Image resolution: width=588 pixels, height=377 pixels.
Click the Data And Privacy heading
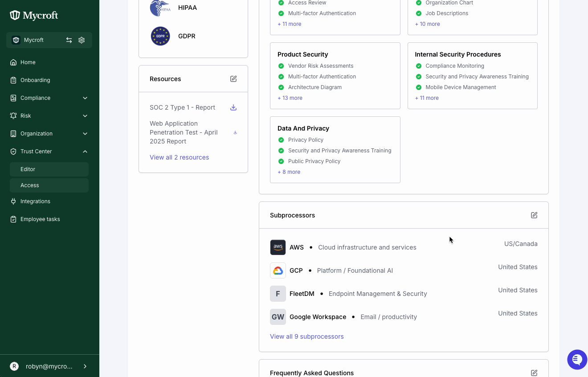pos(303,128)
